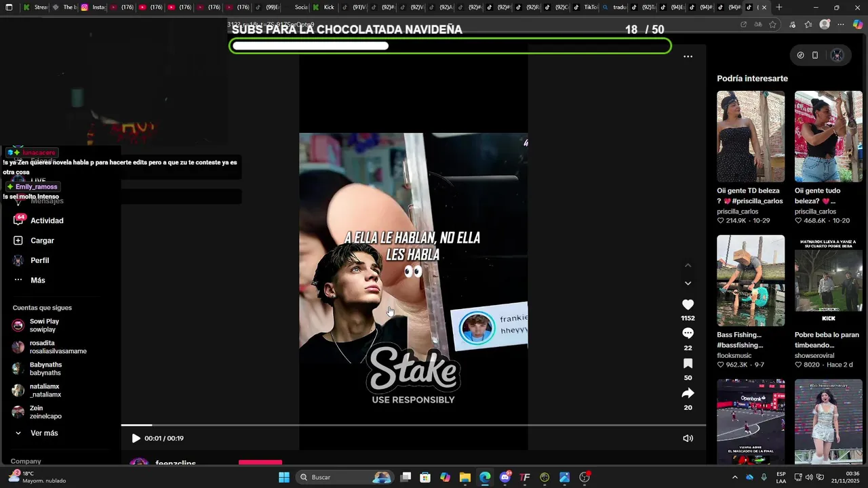Open Babynaths followed account
The height and width of the screenshot is (488, 868).
tap(45, 369)
